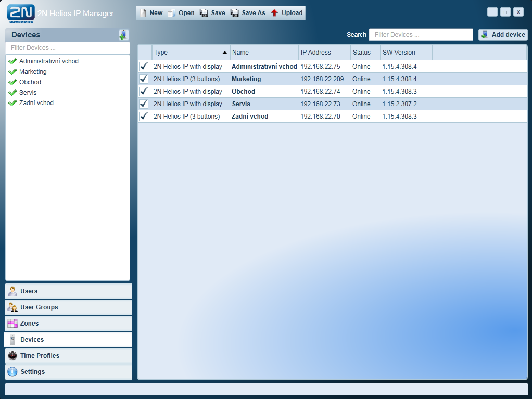
Task: Sort by the Status column header
Action: click(x=365, y=53)
